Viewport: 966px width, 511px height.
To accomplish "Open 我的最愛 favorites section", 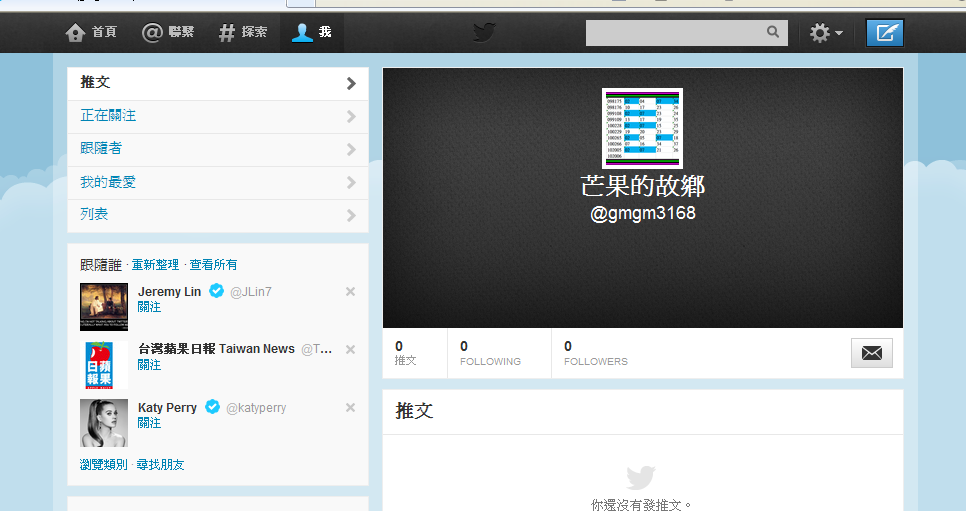I will coord(217,182).
